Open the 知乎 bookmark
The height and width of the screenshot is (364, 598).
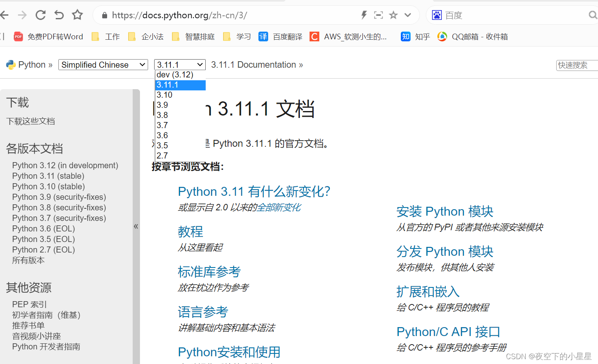415,36
